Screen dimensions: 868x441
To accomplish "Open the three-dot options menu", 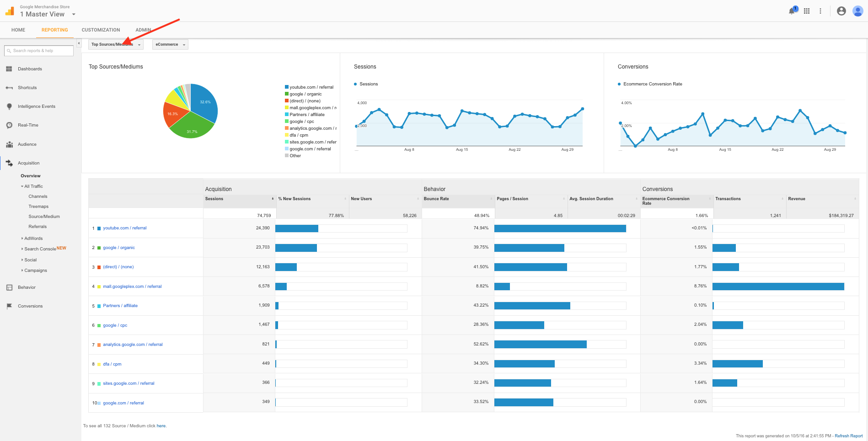I will [821, 11].
